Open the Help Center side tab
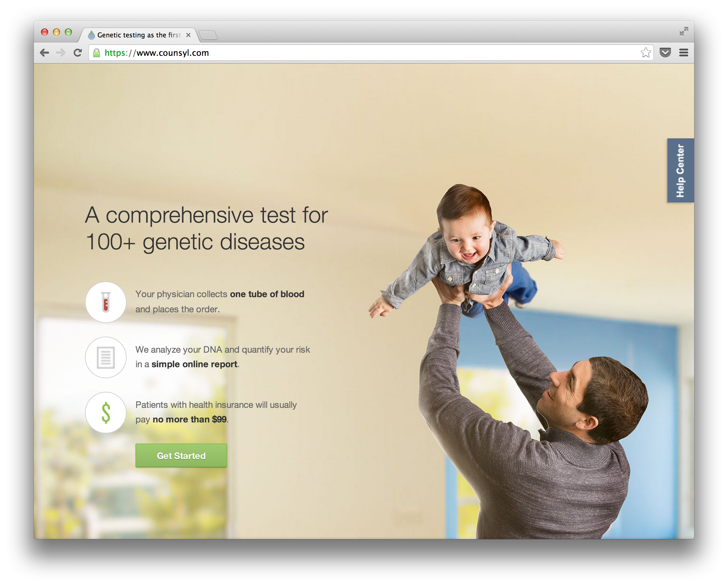This screenshot has height=586, width=728. 680,170
